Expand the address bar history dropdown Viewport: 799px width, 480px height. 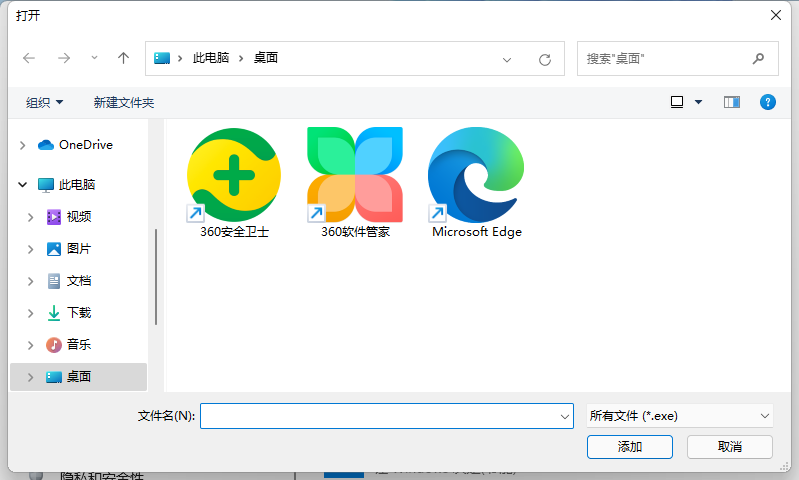pos(507,60)
